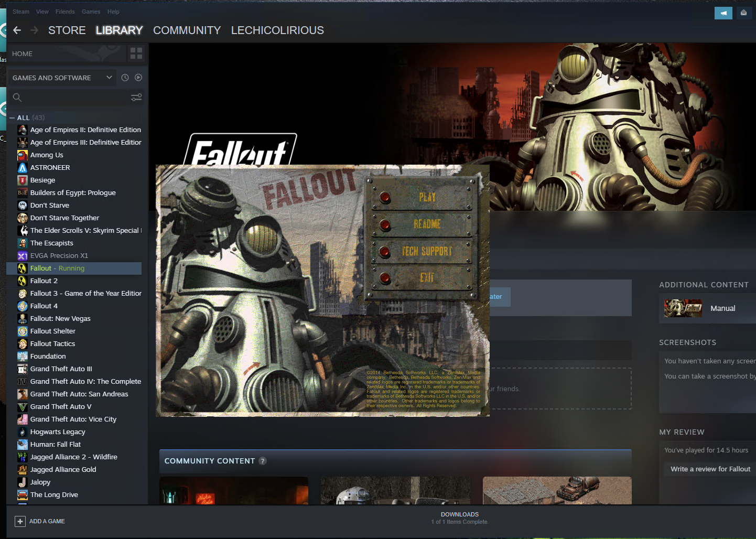
Task: Click the Grand Theft Auto V icon
Action: [23, 407]
